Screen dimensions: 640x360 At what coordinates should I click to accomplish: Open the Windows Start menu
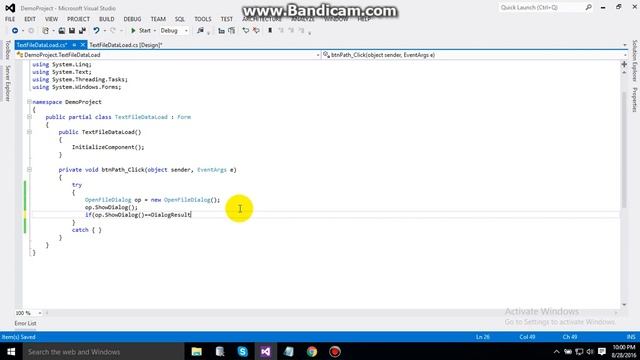pos(11,351)
